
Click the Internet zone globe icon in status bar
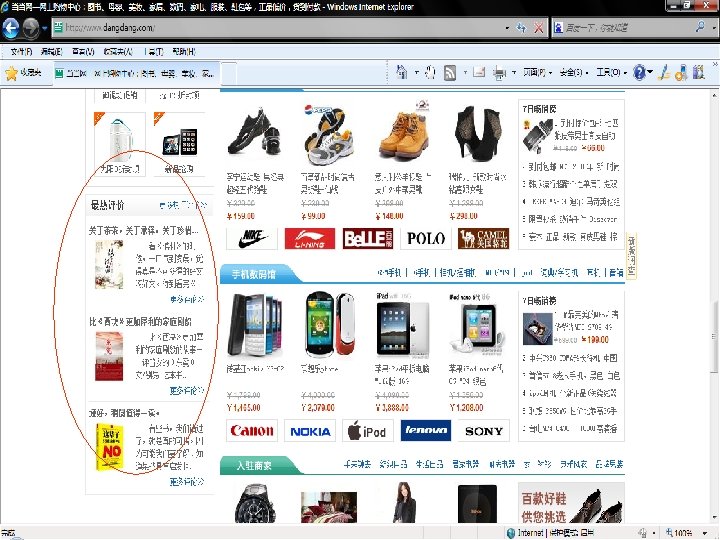click(x=511, y=533)
